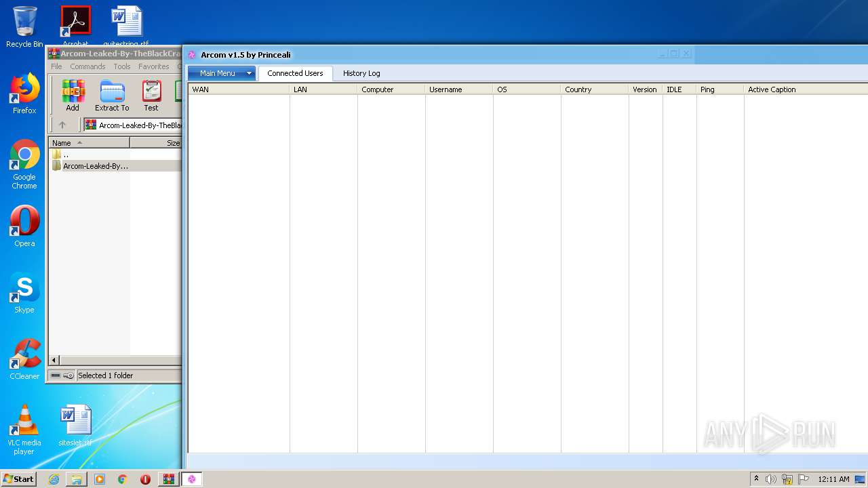Open the VLC media player desktop shortcut
868x488 pixels.
pos(24,430)
